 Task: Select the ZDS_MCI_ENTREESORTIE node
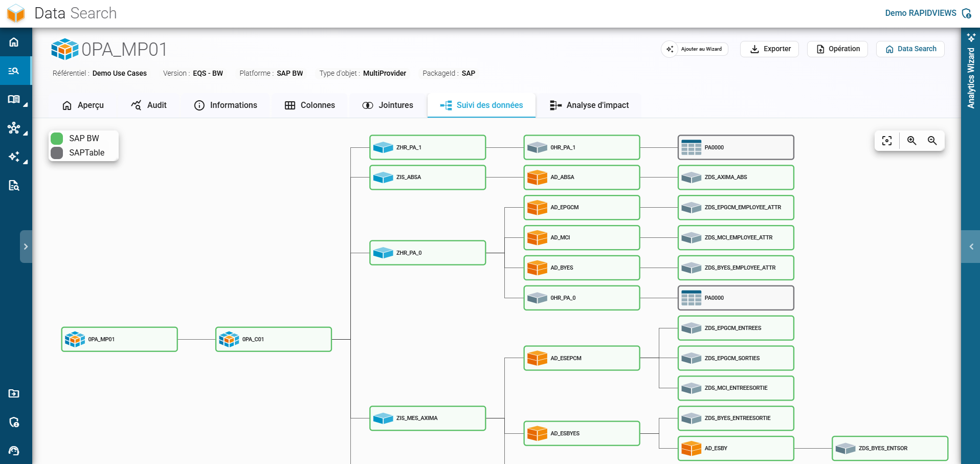point(736,388)
